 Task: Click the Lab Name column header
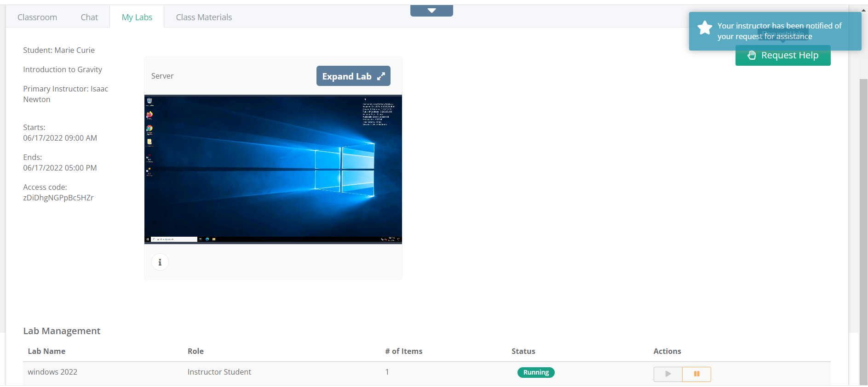[46, 351]
